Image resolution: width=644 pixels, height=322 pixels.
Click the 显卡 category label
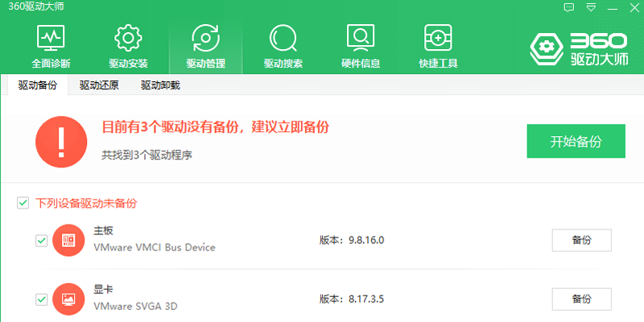[103, 290]
